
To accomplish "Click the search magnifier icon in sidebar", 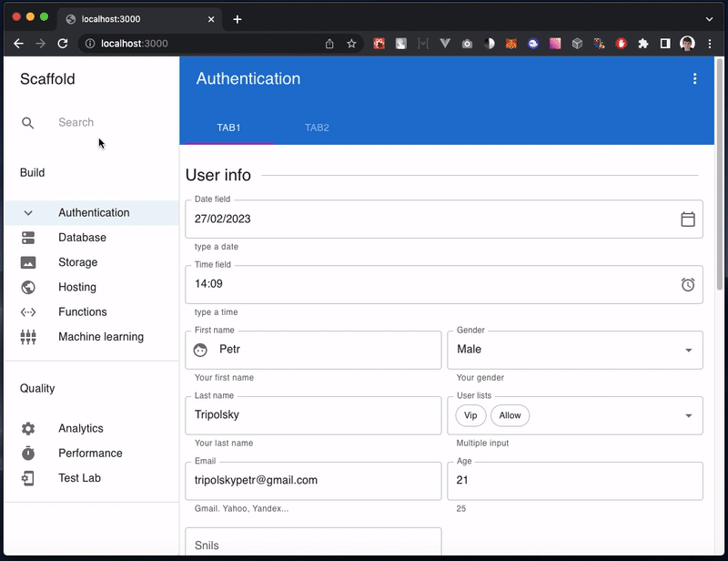I will tap(28, 123).
